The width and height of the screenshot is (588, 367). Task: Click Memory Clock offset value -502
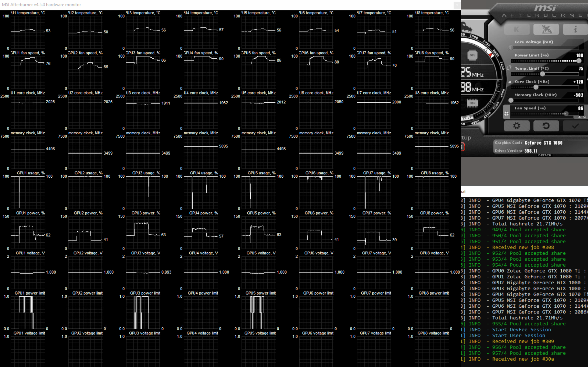(579, 95)
